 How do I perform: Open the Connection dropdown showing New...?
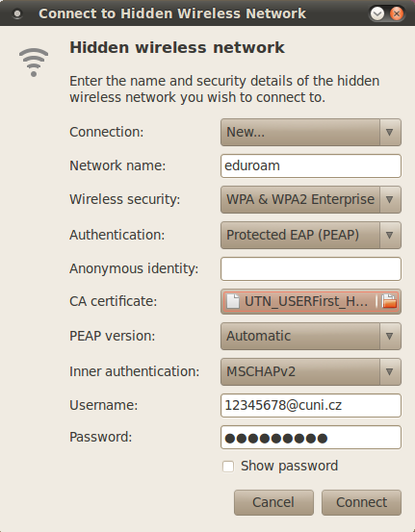click(311, 132)
